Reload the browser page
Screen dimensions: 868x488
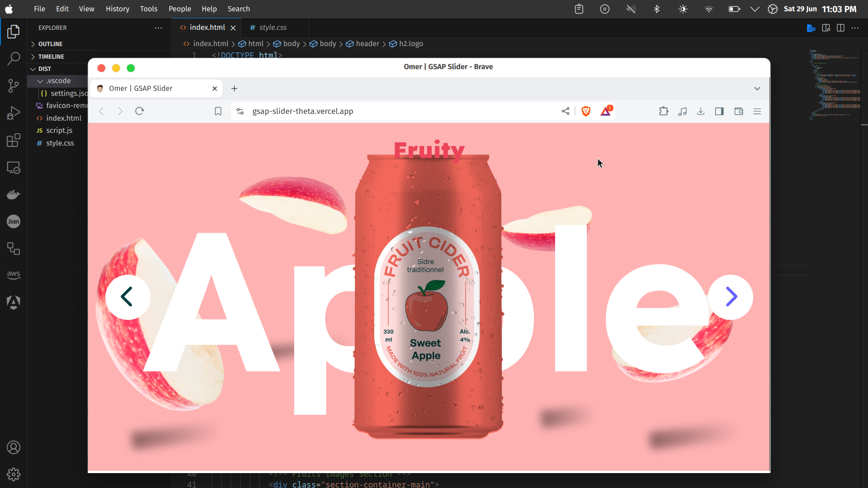pyautogui.click(x=139, y=111)
